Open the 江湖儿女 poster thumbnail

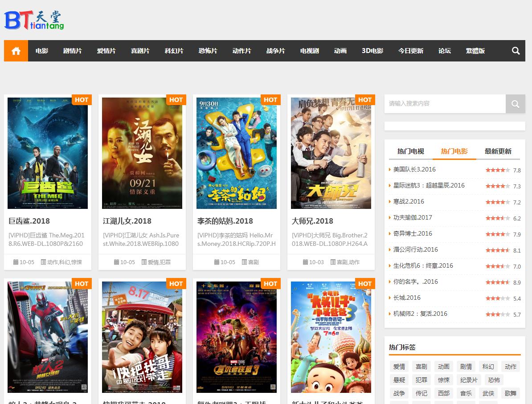(142, 153)
